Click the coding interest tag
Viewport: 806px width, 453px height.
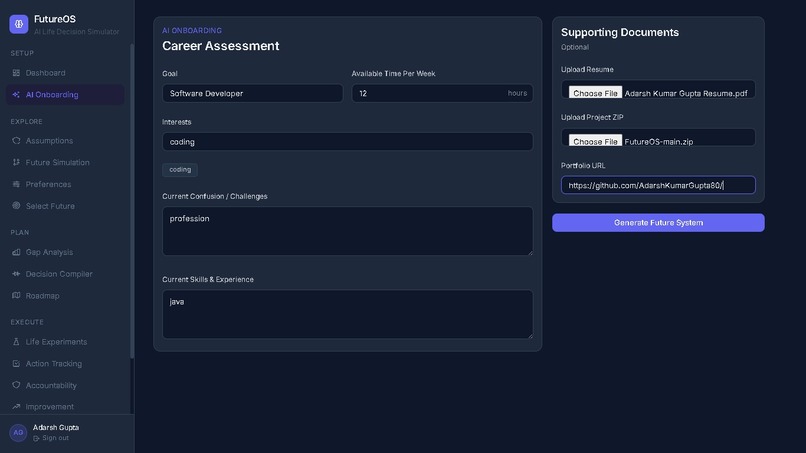point(180,170)
